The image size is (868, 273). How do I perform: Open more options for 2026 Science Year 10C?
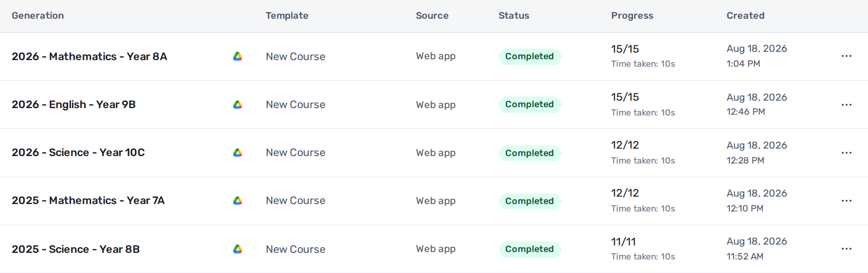pos(847,153)
